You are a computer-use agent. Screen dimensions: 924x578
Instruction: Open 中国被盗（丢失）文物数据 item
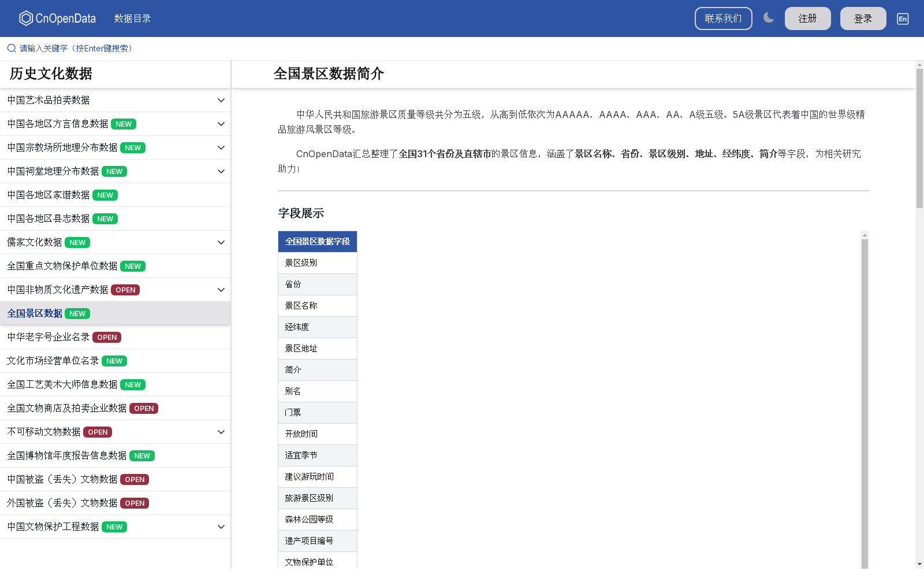(x=115, y=479)
